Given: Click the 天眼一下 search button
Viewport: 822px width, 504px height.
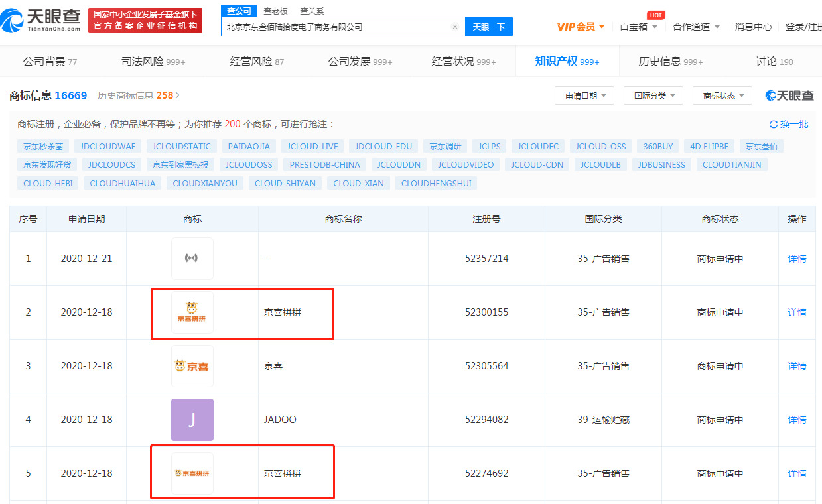Looking at the screenshot, I should point(489,27).
